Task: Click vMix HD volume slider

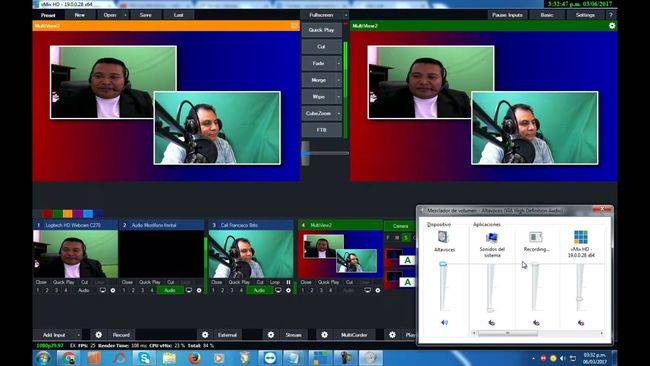Action: click(x=580, y=298)
